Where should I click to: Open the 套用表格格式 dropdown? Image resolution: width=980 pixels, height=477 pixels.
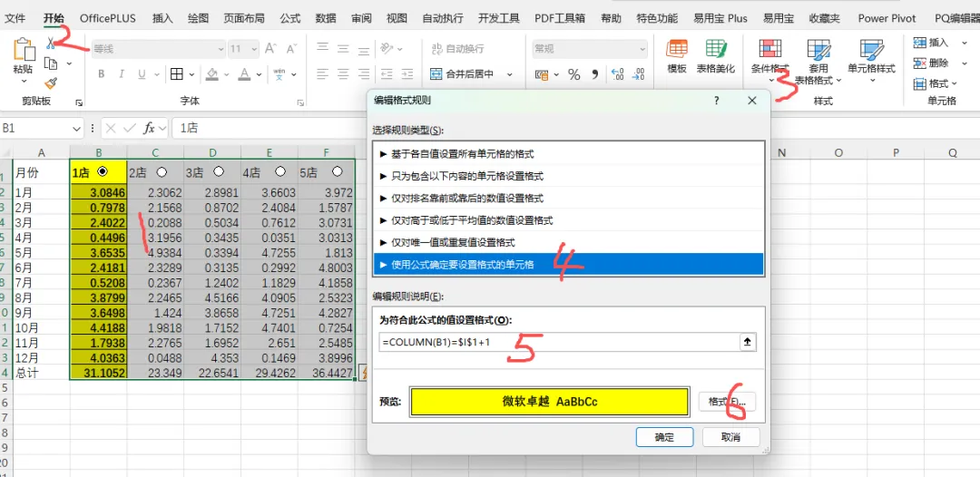coord(818,62)
